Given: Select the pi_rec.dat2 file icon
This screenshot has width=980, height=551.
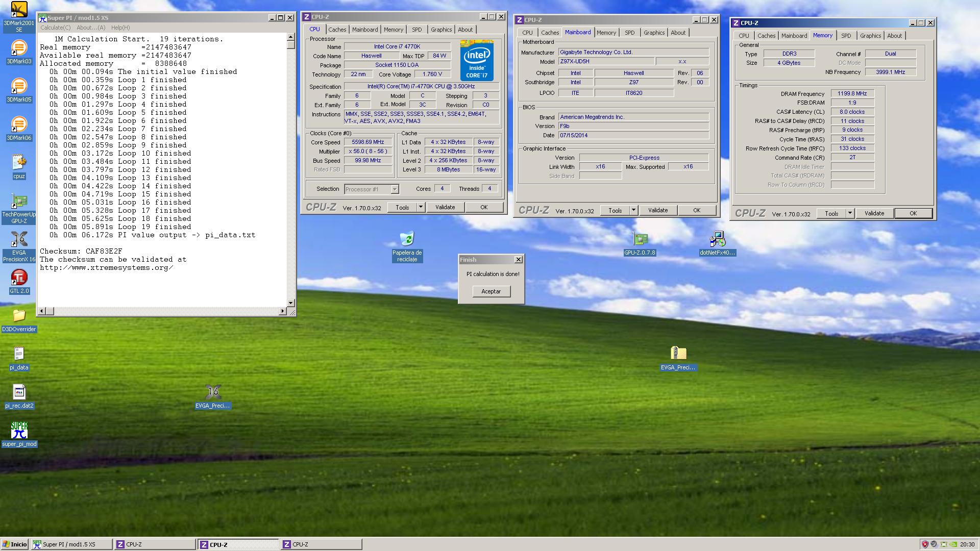Looking at the screenshot, I should [x=19, y=397].
